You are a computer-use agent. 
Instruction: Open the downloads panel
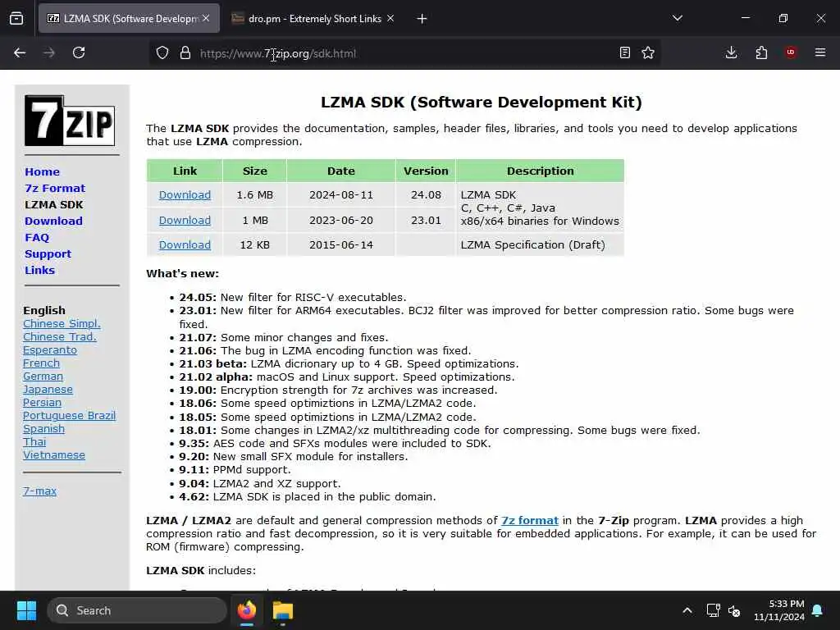click(x=731, y=52)
